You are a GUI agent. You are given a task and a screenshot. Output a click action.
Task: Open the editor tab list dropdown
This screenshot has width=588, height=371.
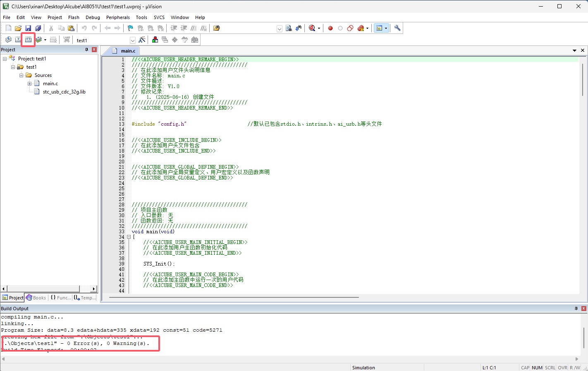tap(574, 50)
